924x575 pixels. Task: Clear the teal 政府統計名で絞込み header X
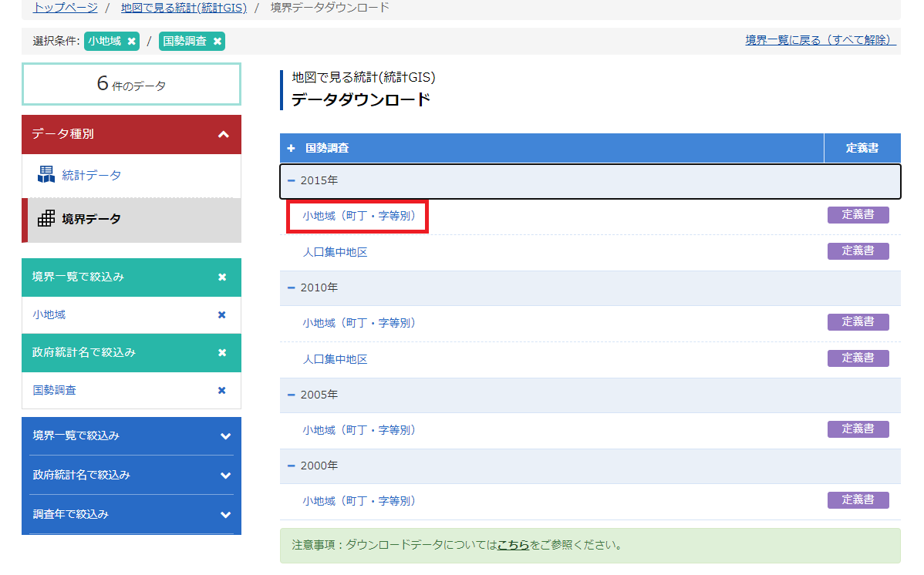(222, 353)
